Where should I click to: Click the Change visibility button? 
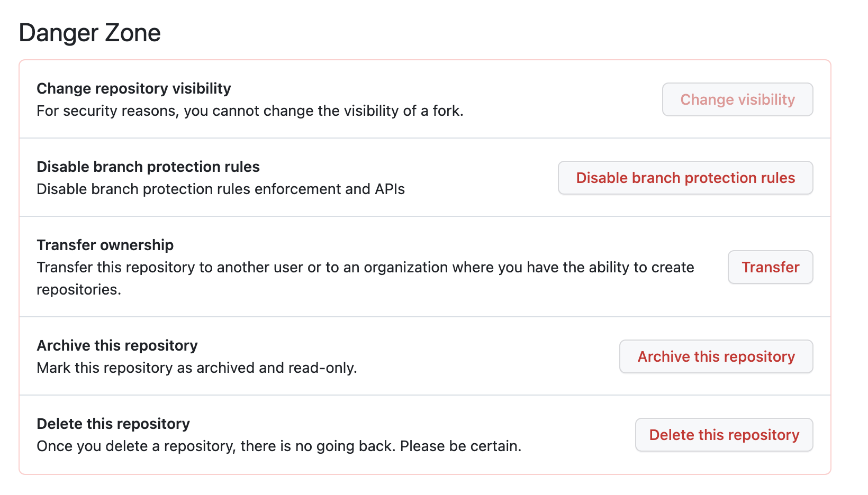[737, 99]
